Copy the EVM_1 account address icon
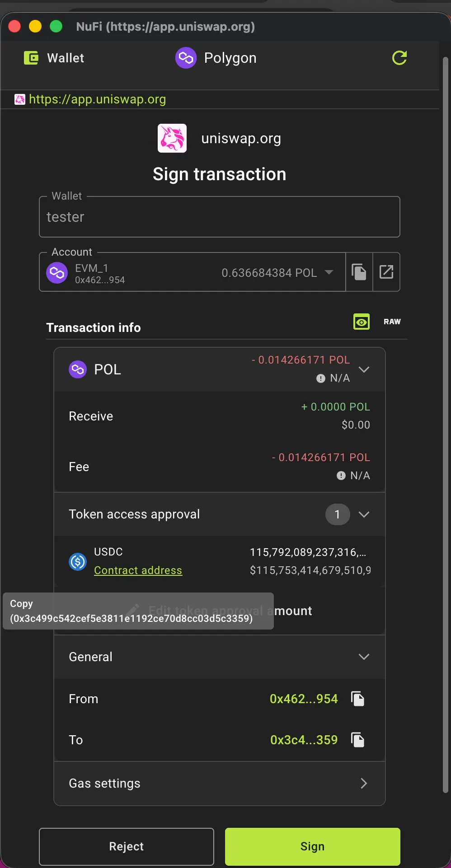This screenshot has width=451, height=868. click(x=359, y=272)
